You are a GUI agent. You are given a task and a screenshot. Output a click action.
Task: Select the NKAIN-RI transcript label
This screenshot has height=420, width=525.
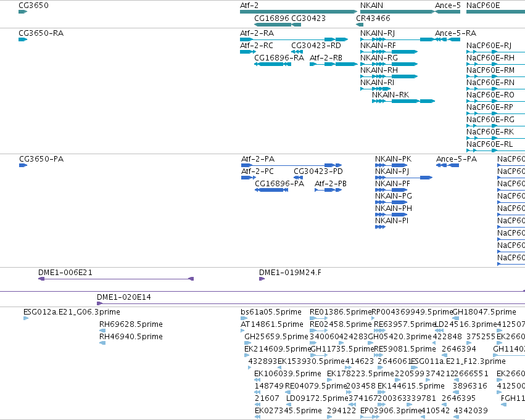point(377,82)
